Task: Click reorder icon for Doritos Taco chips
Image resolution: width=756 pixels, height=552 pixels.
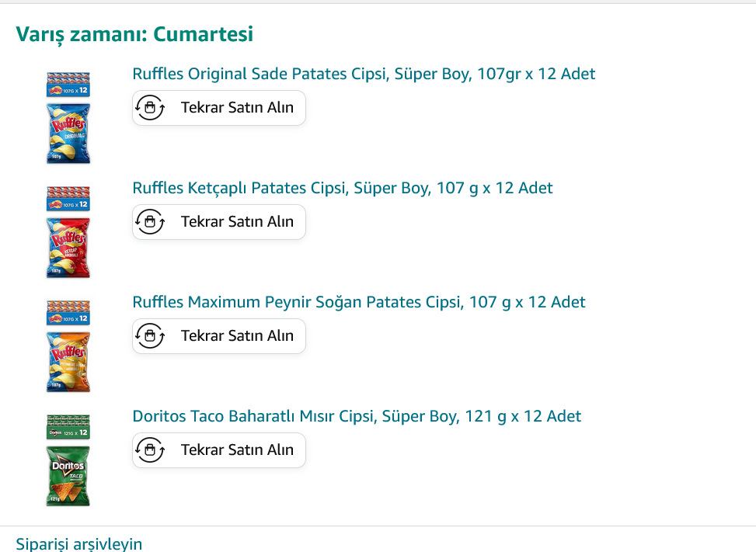Action: pyautogui.click(x=150, y=450)
